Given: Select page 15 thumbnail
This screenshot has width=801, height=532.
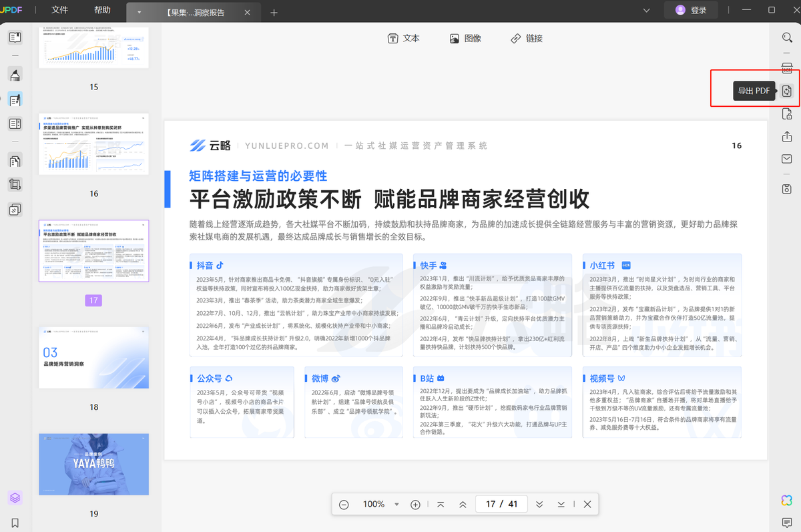Looking at the screenshot, I should 93,47.
